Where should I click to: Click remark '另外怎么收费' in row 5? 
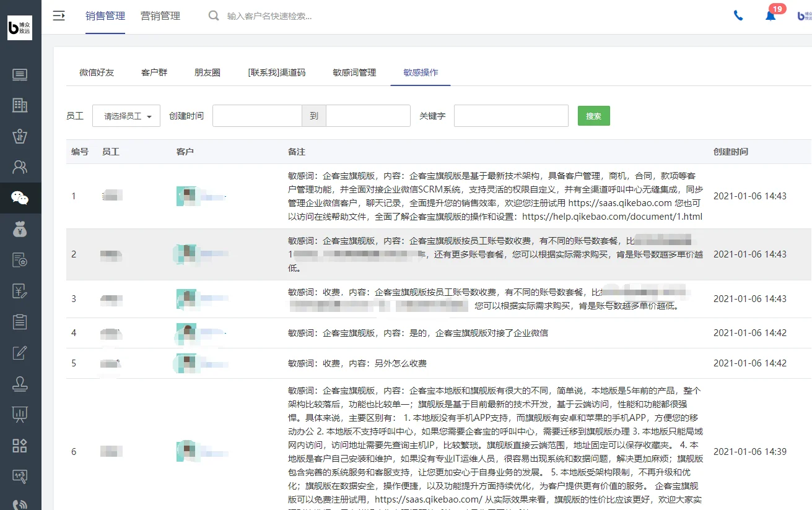coord(401,363)
